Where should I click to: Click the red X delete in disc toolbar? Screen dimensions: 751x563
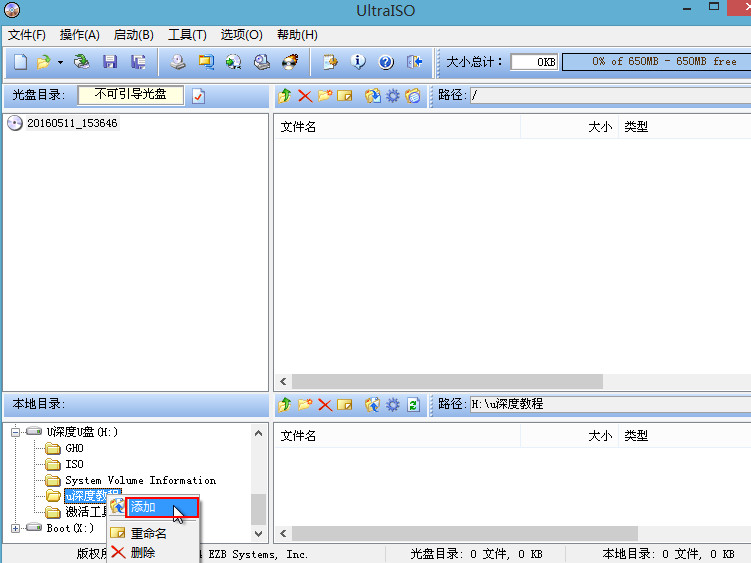(305, 96)
